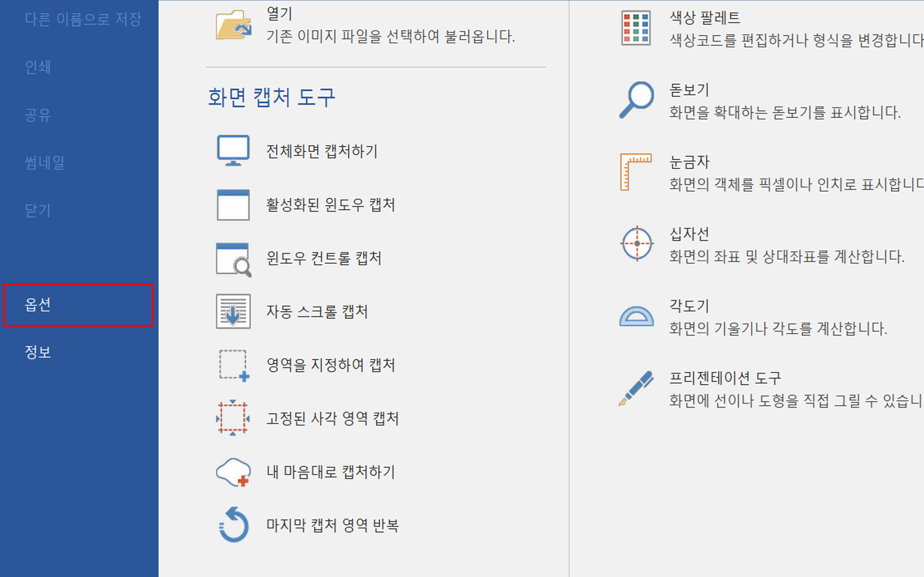Select the ruler (눈금자) icon
This screenshot has height=577, width=924.
click(x=636, y=172)
